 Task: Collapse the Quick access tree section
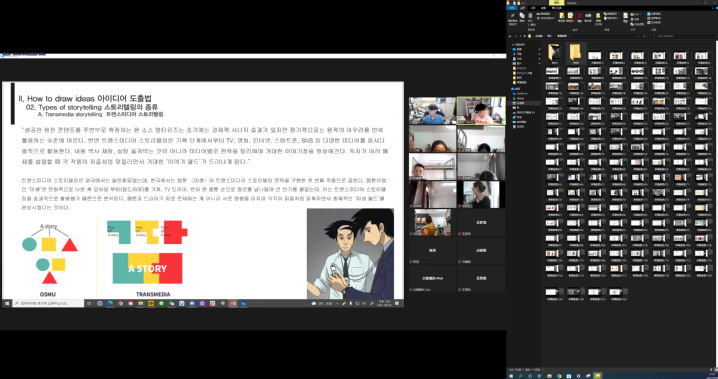pos(512,44)
